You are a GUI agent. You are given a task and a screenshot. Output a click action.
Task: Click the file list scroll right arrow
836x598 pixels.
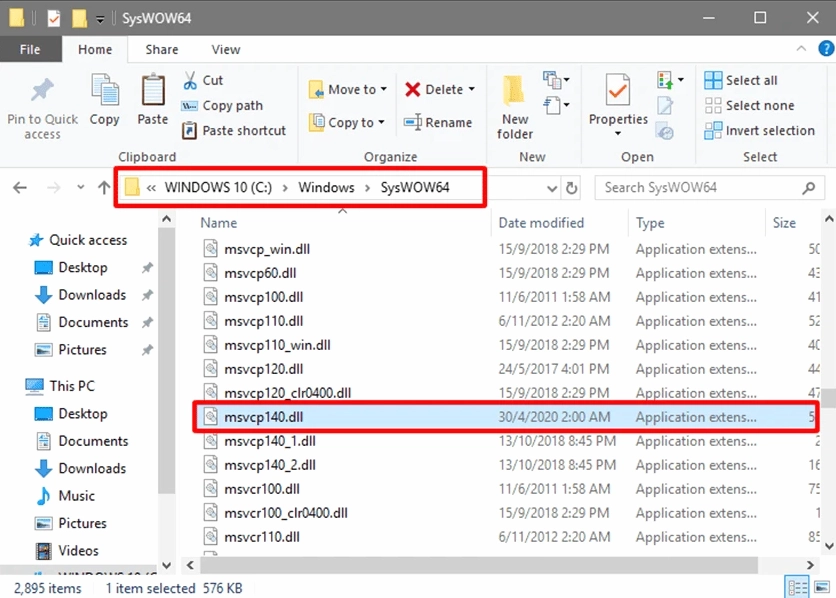pos(810,564)
